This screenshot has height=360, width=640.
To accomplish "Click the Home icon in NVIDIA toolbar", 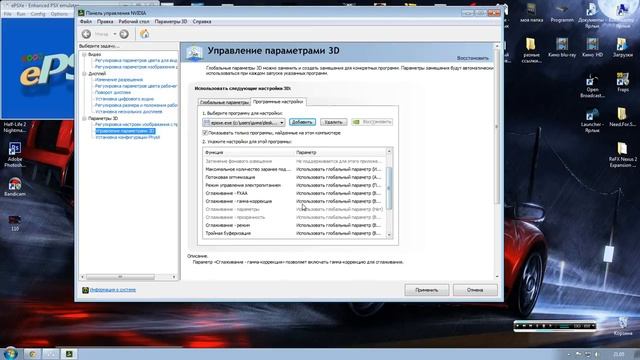I will 144,34.
